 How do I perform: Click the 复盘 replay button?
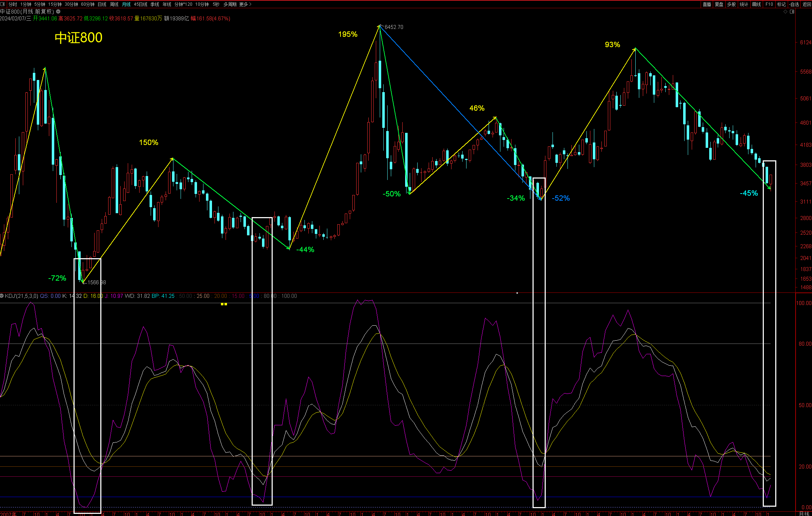[x=719, y=4]
